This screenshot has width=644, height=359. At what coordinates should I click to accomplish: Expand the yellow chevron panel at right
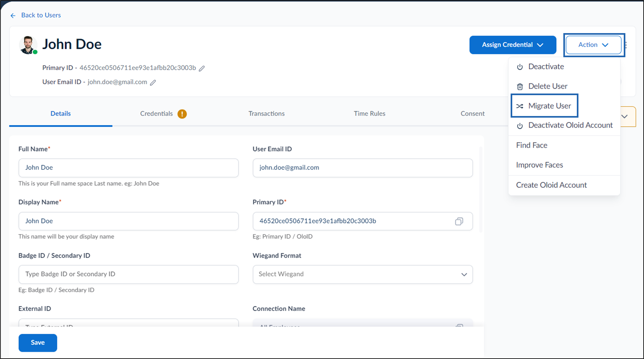pyautogui.click(x=625, y=116)
